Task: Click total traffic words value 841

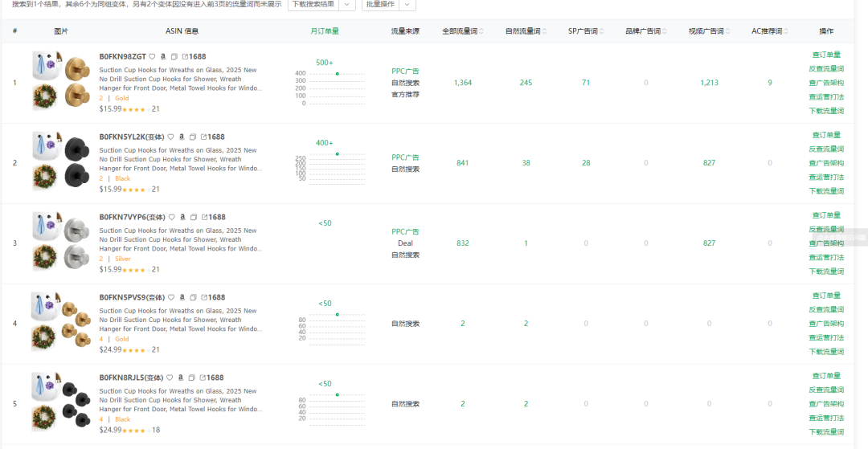Action: pos(463,162)
